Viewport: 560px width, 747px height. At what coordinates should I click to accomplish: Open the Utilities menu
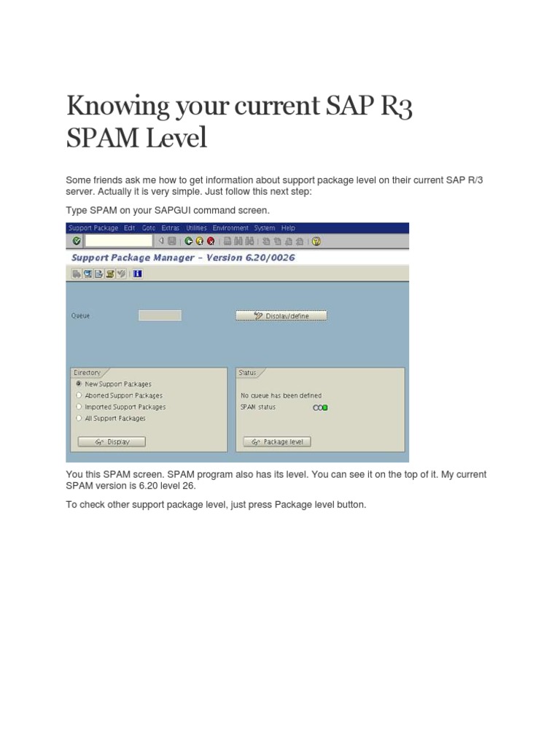pos(196,228)
